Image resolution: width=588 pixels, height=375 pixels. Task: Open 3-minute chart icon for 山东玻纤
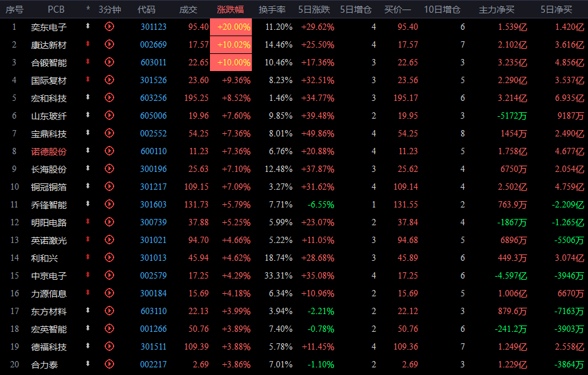(109, 115)
